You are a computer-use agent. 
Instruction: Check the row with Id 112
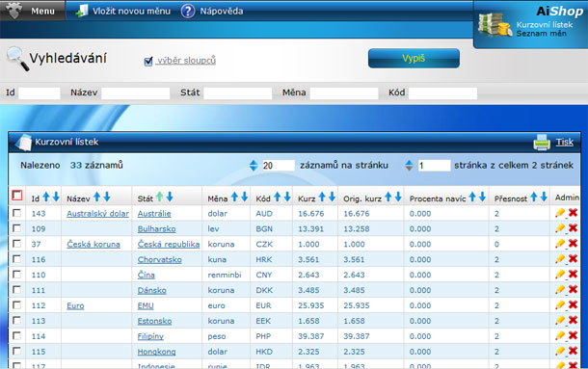[16, 305]
